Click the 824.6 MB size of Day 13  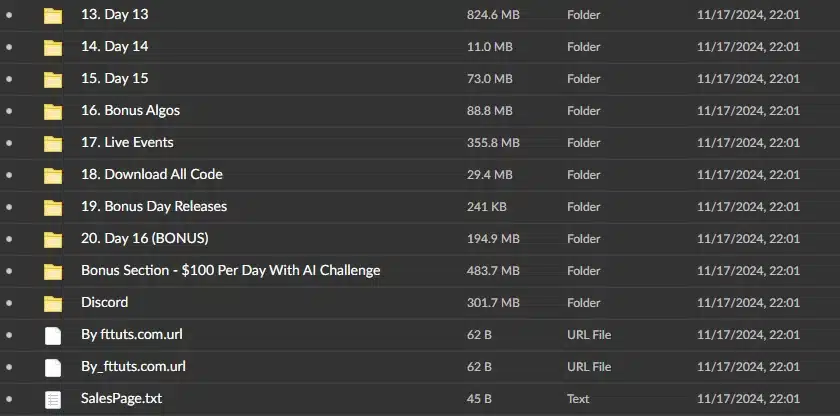493,14
